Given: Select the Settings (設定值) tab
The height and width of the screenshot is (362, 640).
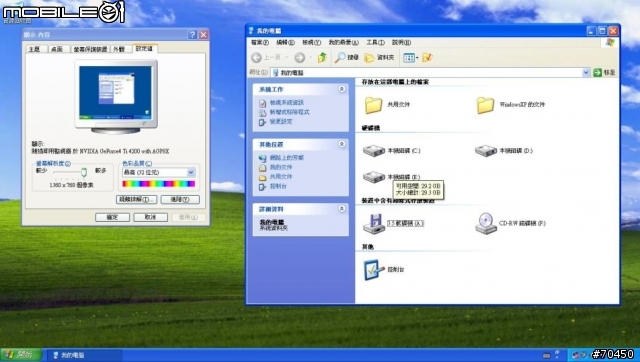Looking at the screenshot, I should point(144,49).
